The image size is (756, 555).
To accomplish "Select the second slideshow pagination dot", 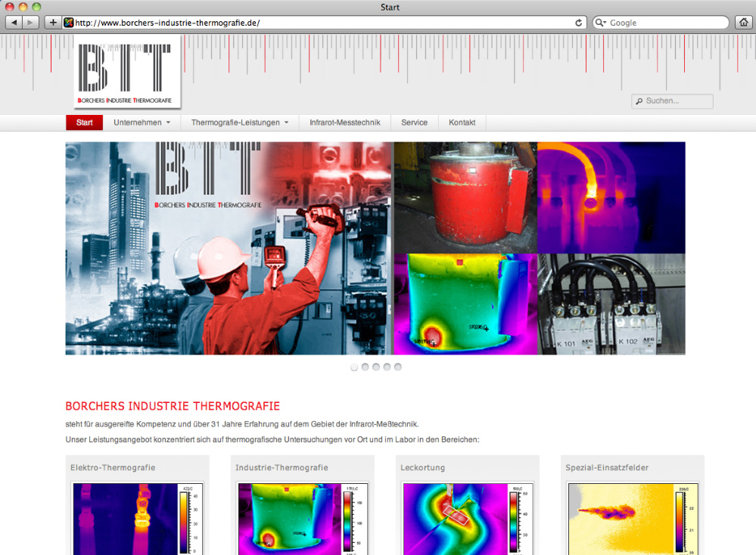I will click(365, 367).
